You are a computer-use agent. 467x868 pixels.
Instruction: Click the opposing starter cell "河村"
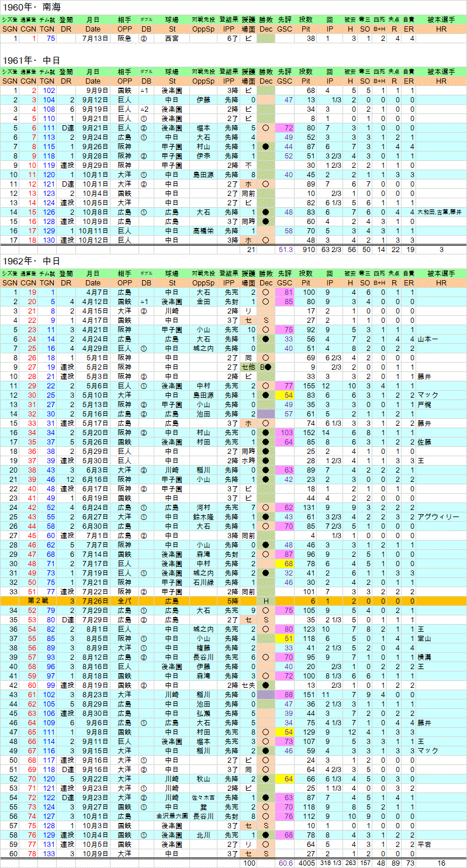pyautogui.click(x=203, y=507)
